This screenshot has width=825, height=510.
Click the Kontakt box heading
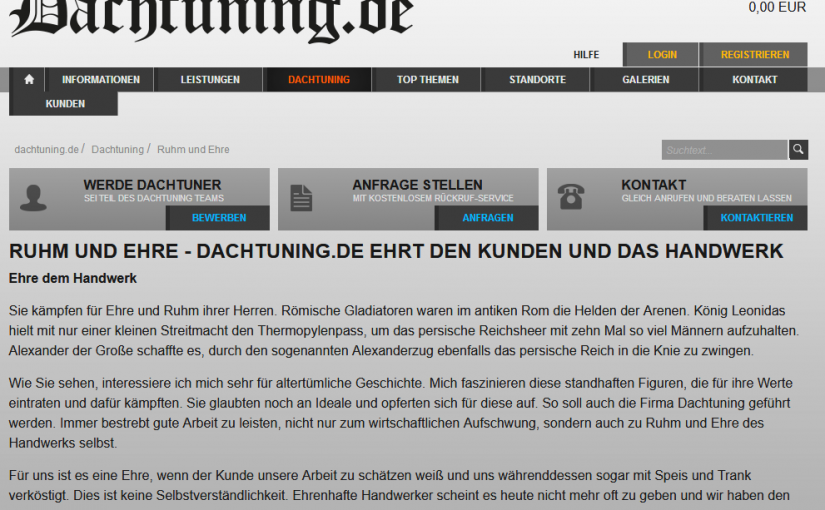(653, 185)
